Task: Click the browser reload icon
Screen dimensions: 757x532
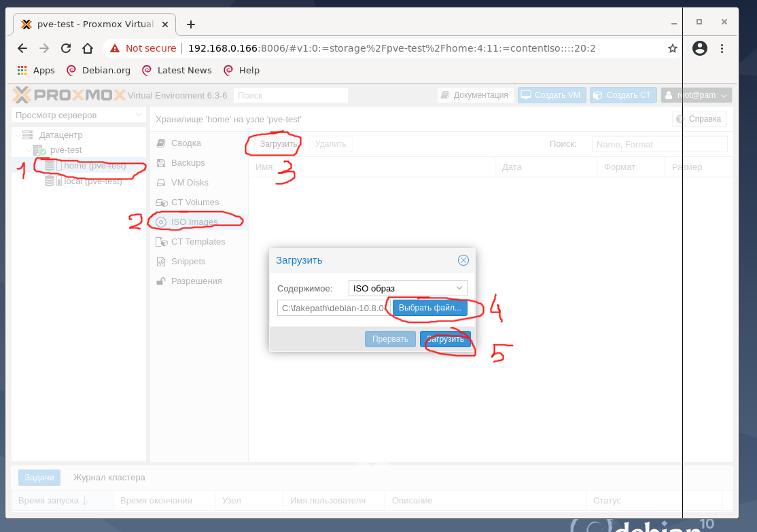Action: click(66, 48)
